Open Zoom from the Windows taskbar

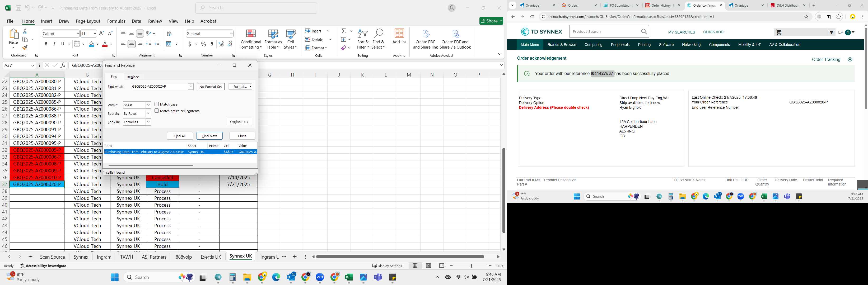coord(320,277)
